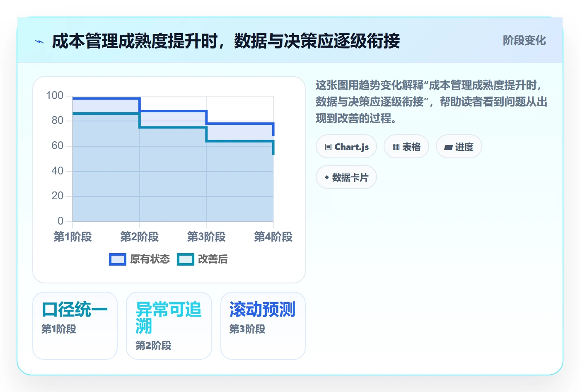This screenshot has height=392, width=580.
Task: Click the 40 y-axis value
Action: pos(58,171)
